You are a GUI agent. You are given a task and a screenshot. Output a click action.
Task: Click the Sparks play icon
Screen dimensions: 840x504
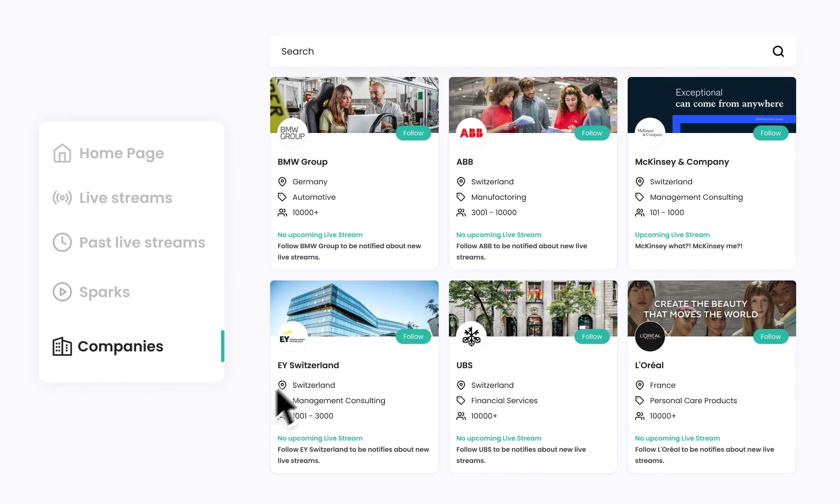click(62, 292)
